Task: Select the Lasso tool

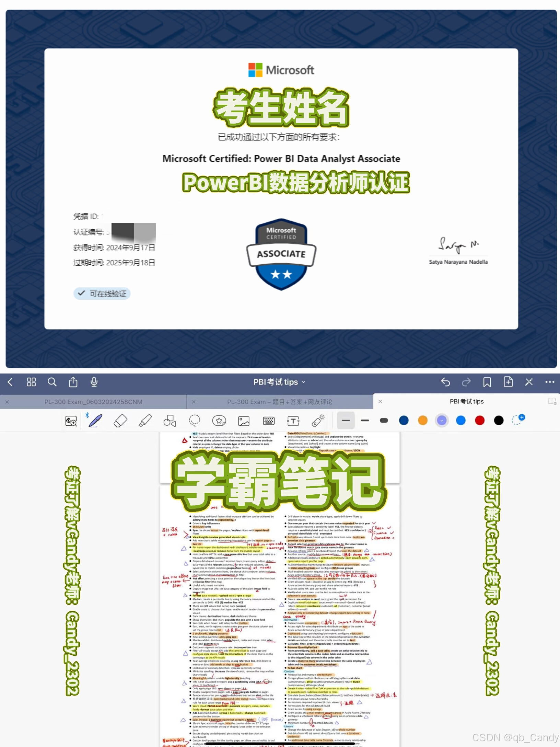Action: [x=195, y=421]
